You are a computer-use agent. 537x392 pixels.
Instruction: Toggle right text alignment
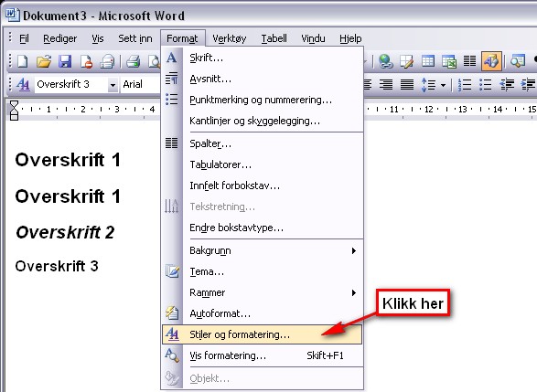point(386,84)
